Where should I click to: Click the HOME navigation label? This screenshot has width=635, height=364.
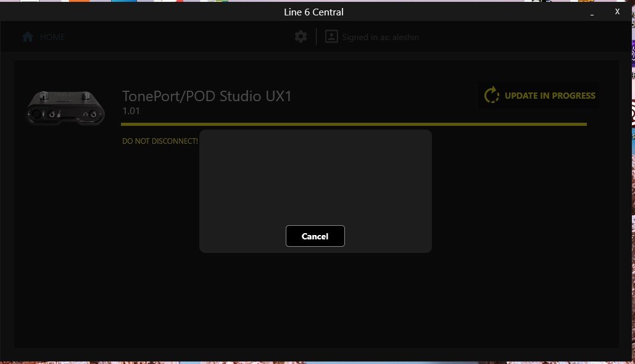[52, 37]
